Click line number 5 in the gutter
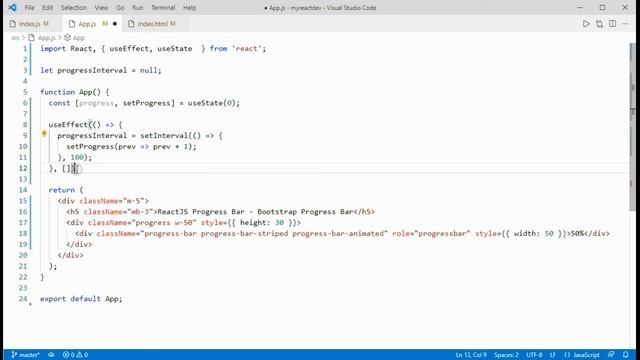 (25, 92)
